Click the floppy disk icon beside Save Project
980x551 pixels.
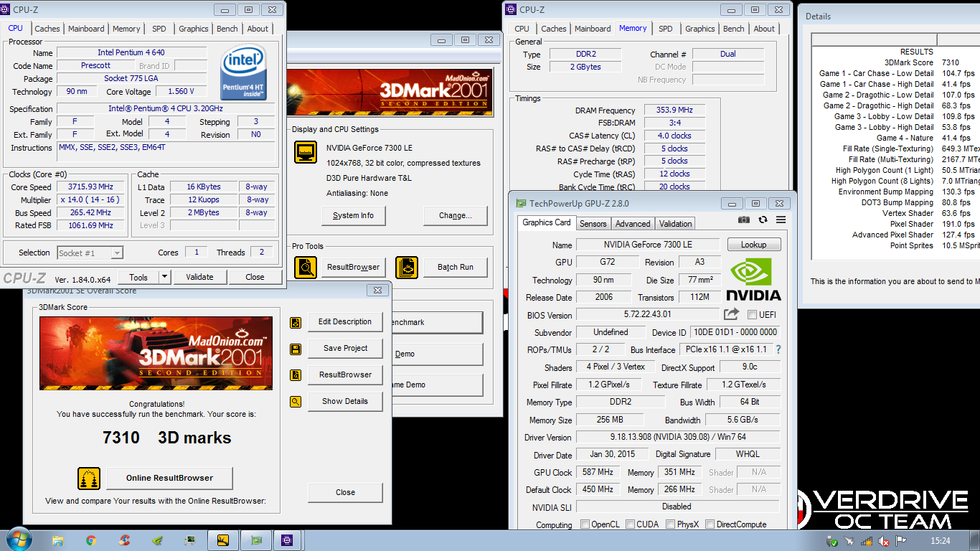point(296,349)
